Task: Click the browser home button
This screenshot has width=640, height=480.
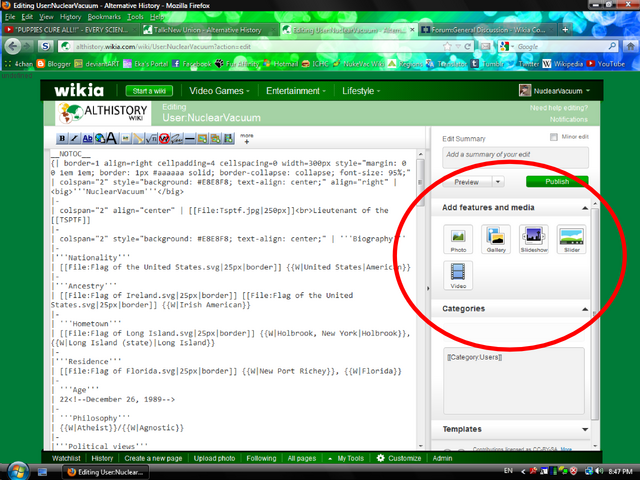Action: click(630, 47)
